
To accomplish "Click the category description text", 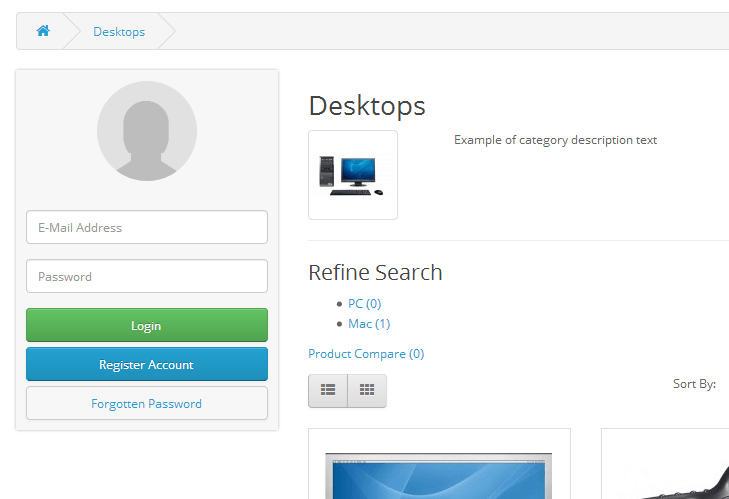I will click(556, 140).
